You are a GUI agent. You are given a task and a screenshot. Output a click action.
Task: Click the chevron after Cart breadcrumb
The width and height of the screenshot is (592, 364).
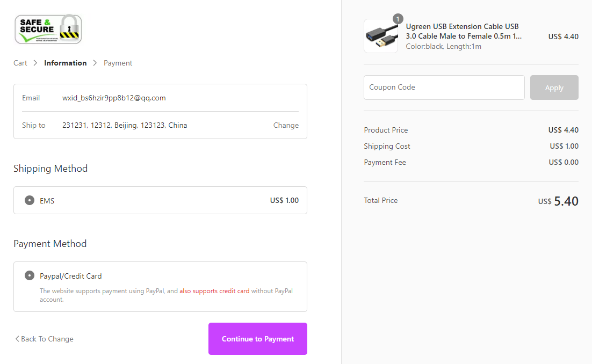[35, 63]
